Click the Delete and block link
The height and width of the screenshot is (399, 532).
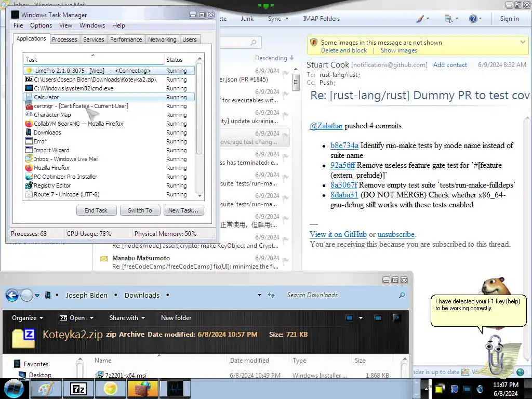coord(344,50)
